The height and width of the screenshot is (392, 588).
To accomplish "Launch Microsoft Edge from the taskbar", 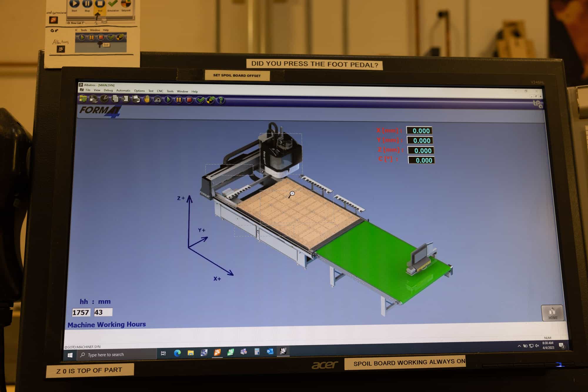I will tap(177, 353).
